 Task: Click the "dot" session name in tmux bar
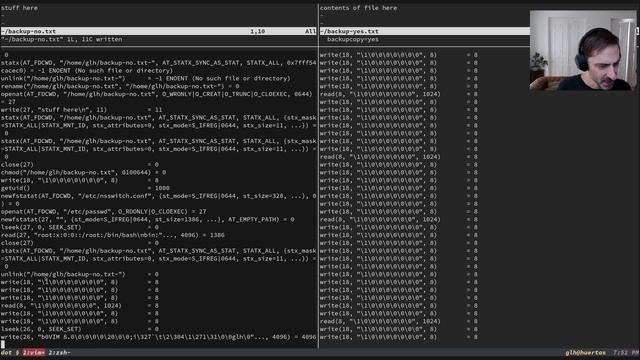(6, 353)
